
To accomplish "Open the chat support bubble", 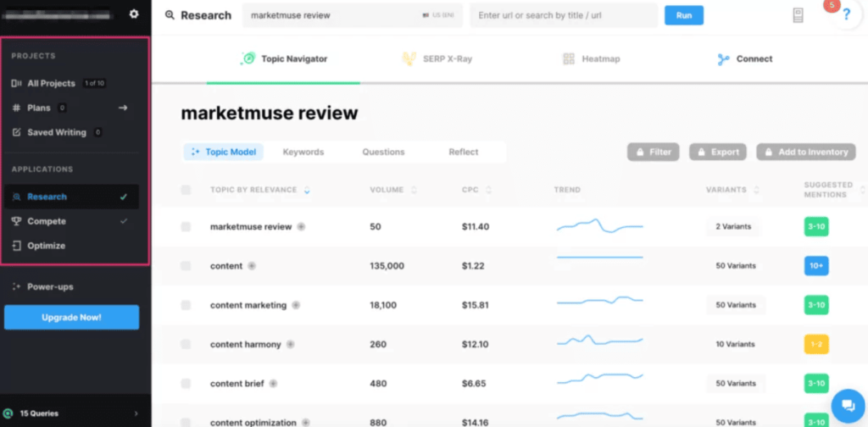I will click(x=847, y=405).
